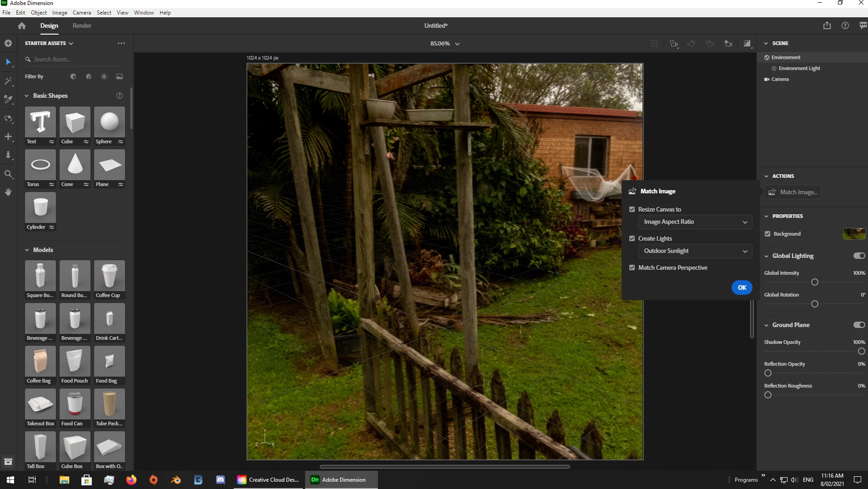Go to the Home screen icon

pyautogui.click(x=22, y=26)
